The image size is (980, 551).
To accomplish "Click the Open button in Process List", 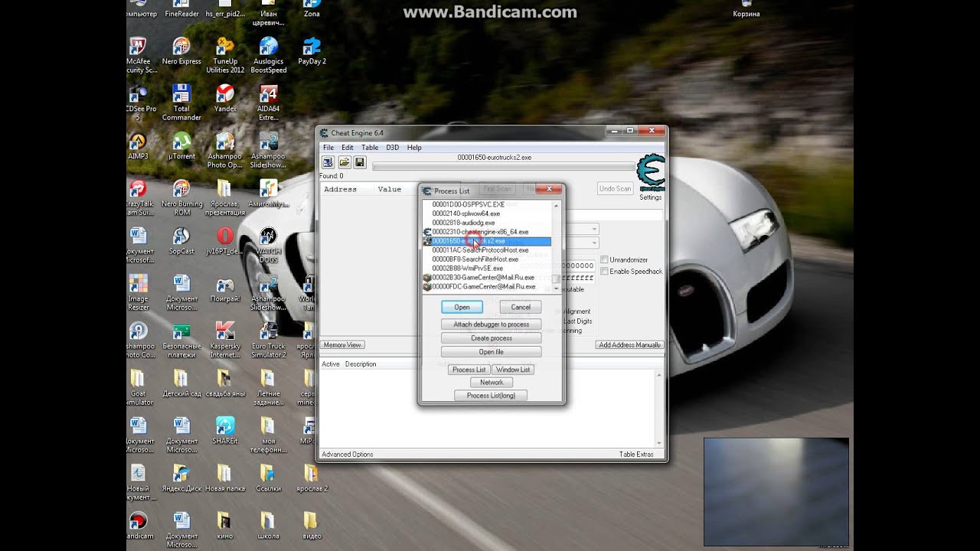I will pos(462,307).
